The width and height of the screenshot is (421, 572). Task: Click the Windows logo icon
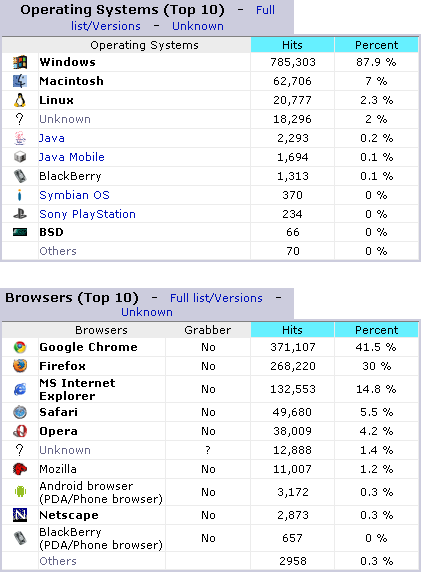tap(20, 62)
